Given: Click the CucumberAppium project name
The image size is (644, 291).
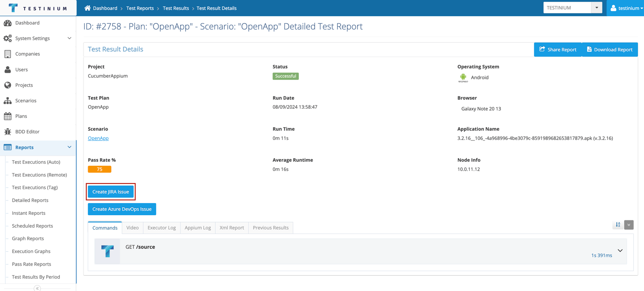Looking at the screenshot, I should [108, 76].
